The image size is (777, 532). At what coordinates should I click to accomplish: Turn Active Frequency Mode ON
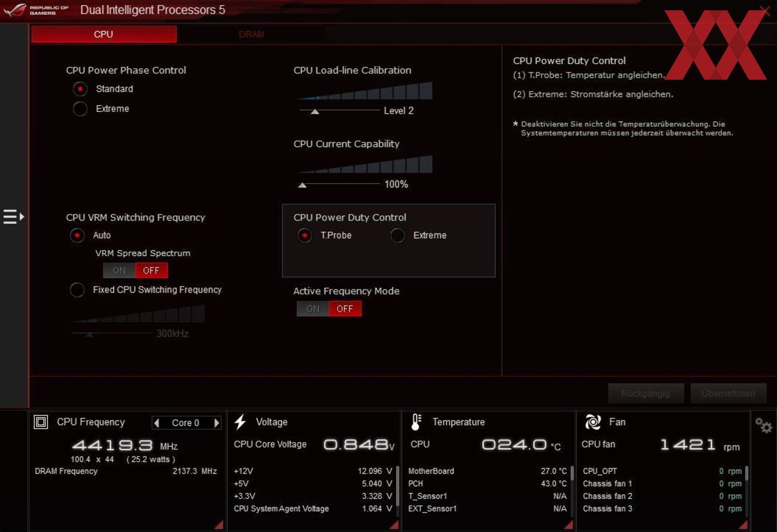pos(313,309)
